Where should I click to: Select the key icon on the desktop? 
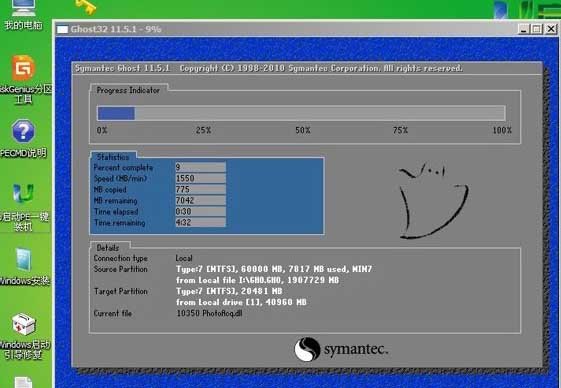[x=86, y=7]
